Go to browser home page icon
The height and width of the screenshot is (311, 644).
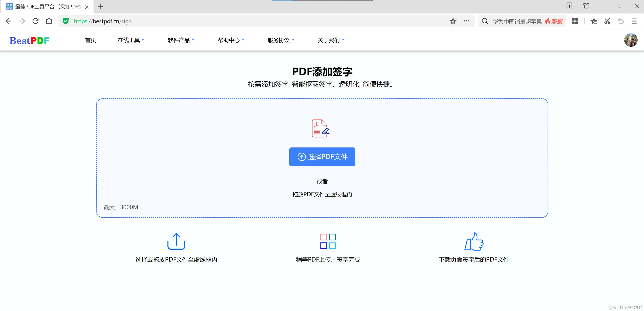[x=49, y=21]
